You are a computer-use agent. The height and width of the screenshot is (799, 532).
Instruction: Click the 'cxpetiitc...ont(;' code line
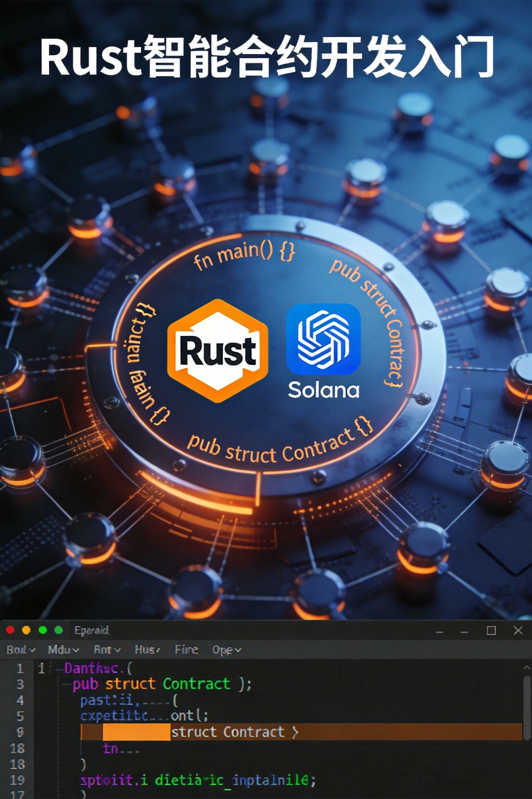(x=144, y=716)
